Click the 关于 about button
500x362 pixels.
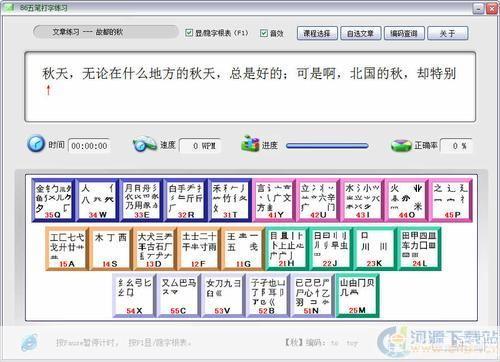point(448,33)
